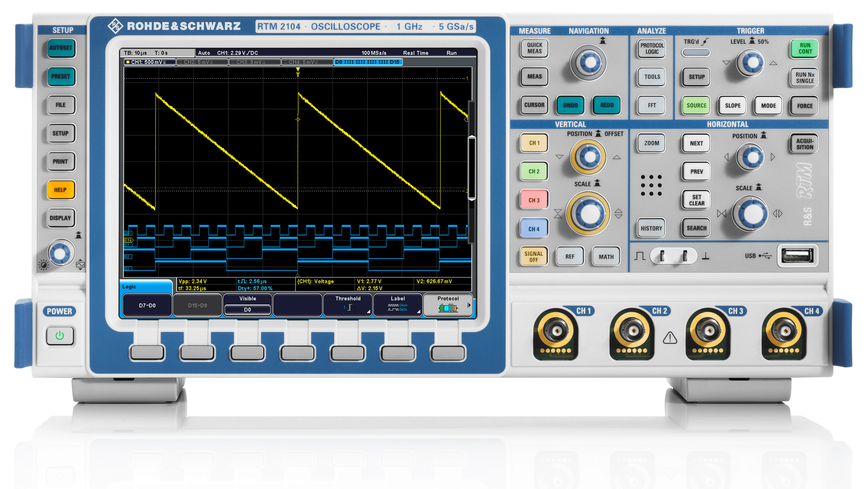Click the trigger MODE button
868x489 pixels.
coord(769,106)
